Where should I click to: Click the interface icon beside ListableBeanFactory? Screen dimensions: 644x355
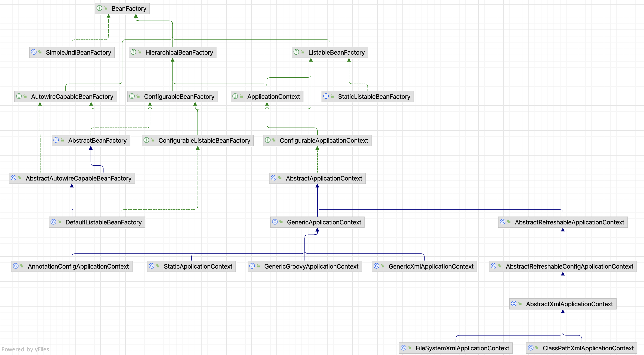[296, 52]
